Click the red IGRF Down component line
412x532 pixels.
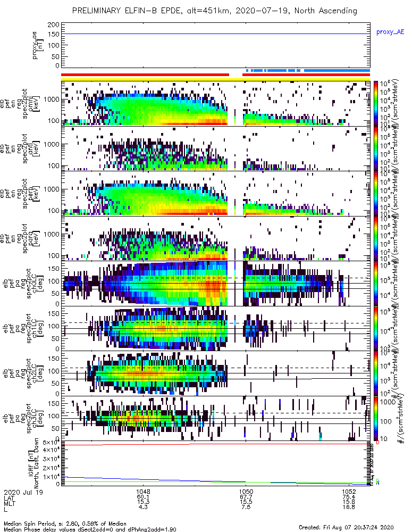(215, 444)
